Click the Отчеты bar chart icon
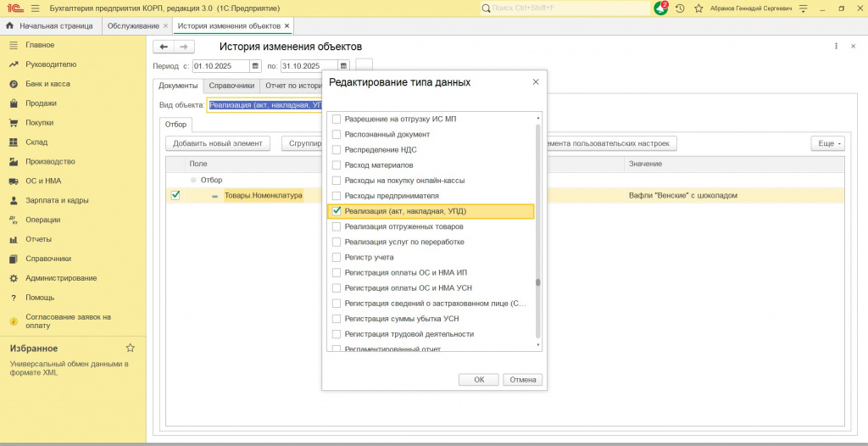The width and height of the screenshot is (868, 446). pyautogui.click(x=14, y=239)
